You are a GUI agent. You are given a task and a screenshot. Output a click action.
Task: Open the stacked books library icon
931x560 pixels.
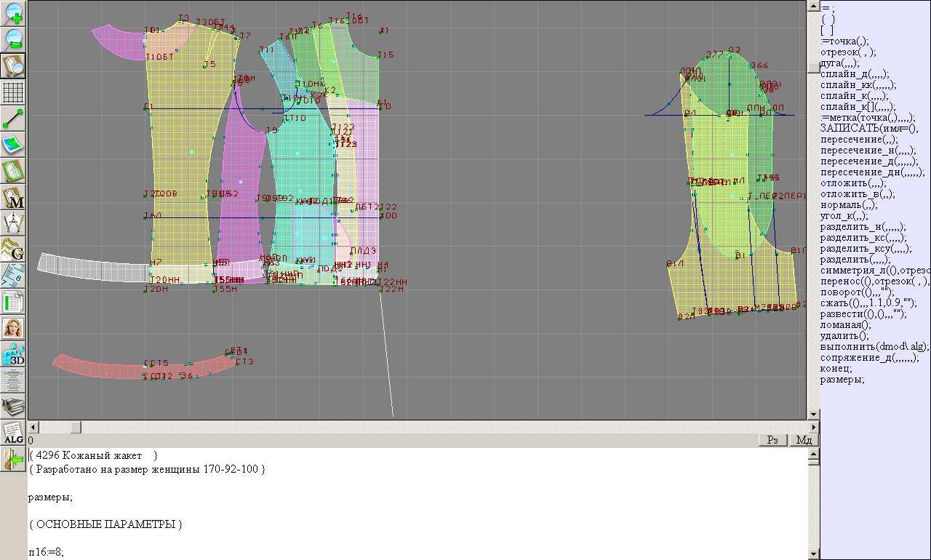point(13,407)
